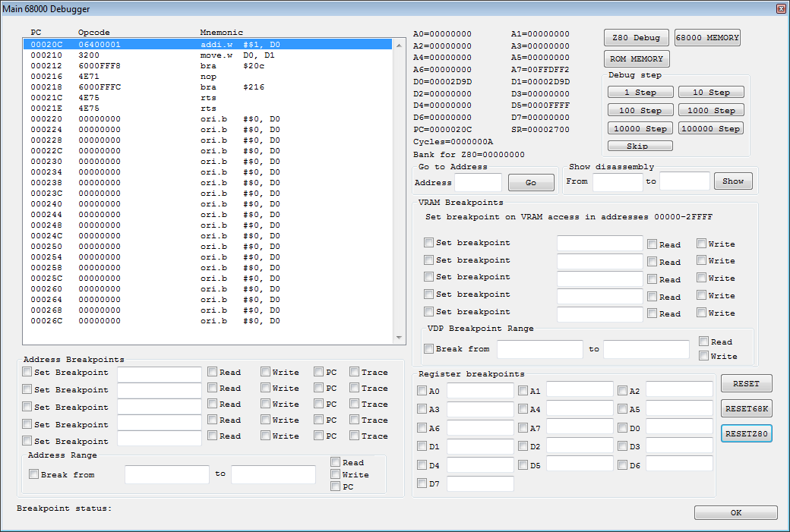Focus first VRAM breakpoint address field
Viewport: 790px width, 532px height.
[x=599, y=243]
